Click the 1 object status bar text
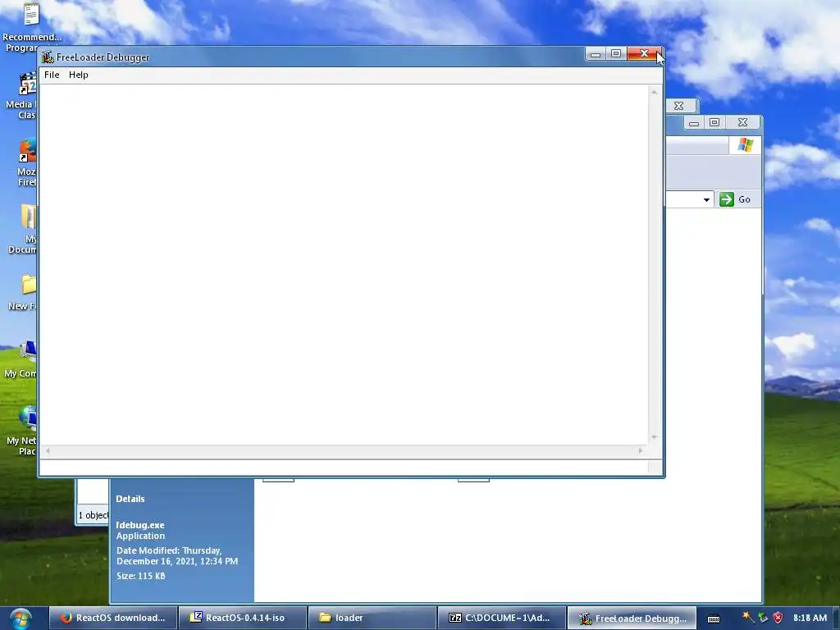 pyautogui.click(x=94, y=515)
